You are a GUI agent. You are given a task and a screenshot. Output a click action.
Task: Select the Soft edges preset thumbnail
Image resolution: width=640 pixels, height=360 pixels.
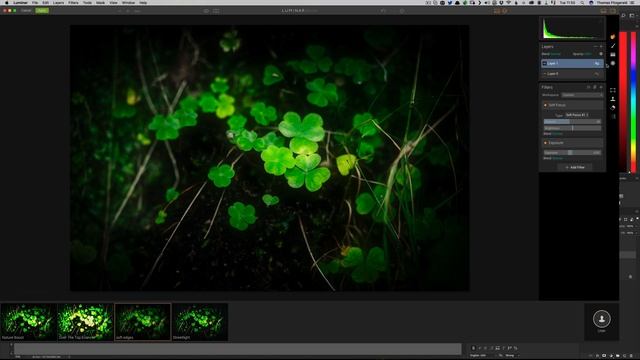point(143,322)
